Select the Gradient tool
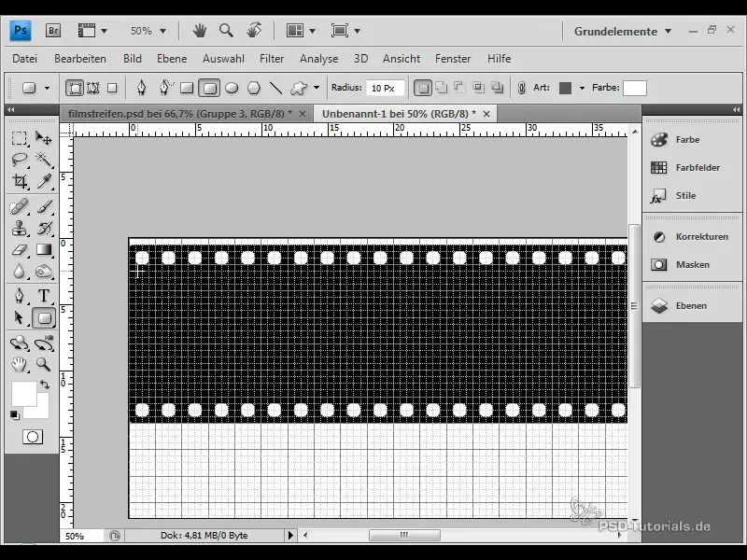This screenshot has height=560, width=747. [x=43, y=250]
